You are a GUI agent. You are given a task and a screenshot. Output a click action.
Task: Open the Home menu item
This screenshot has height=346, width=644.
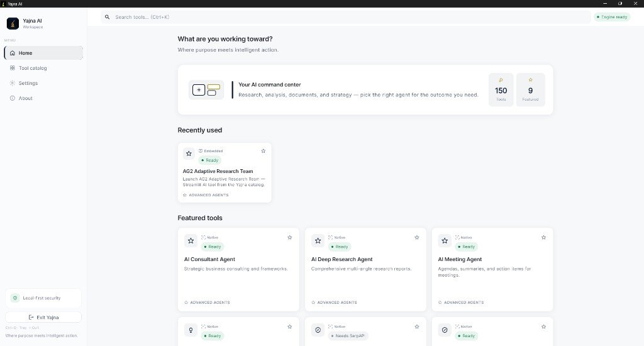[43, 53]
